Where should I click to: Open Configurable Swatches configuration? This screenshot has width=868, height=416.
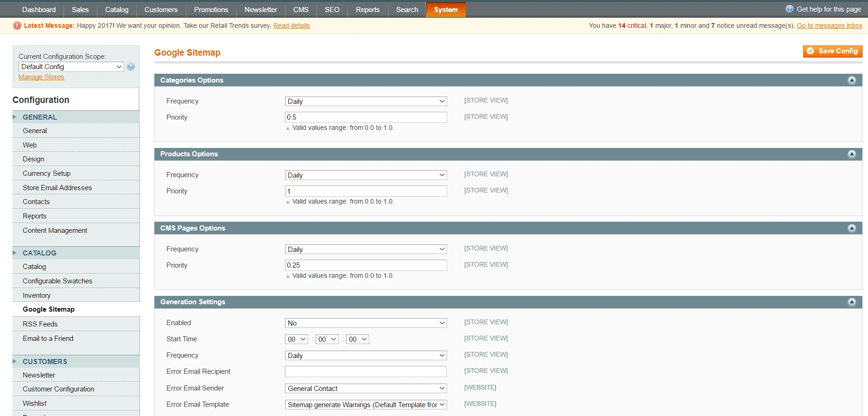(76, 281)
